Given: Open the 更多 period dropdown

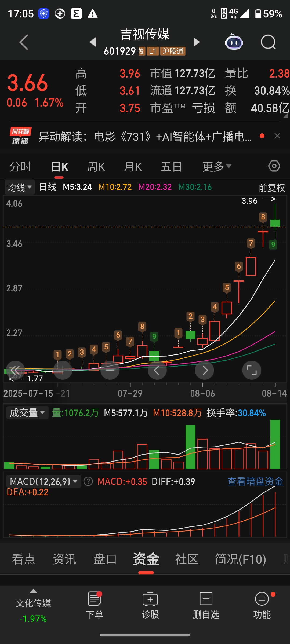Looking at the screenshot, I should [x=217, y=166].
